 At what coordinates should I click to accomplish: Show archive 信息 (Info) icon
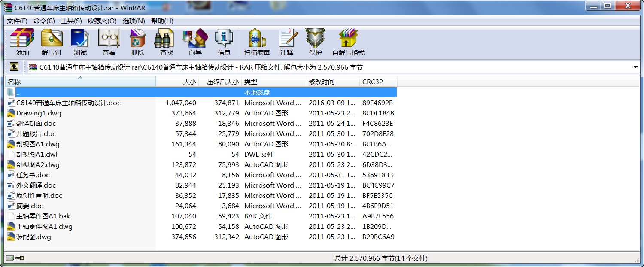pyautogui.click(x=224, y=42)
